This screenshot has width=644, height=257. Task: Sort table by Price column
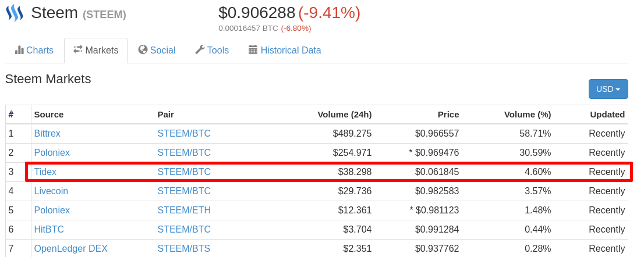click(448, 115)
